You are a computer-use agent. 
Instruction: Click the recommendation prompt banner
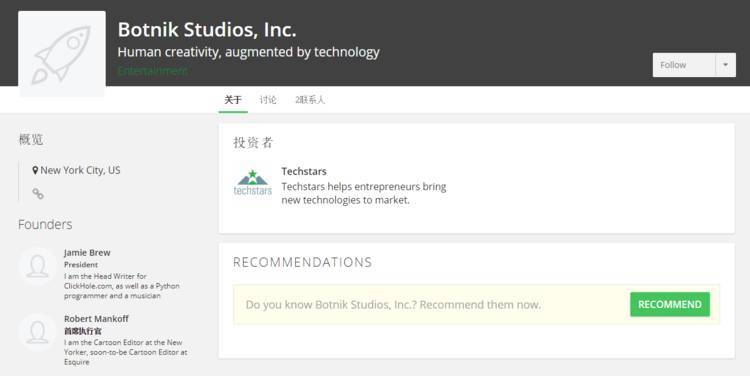pyautogui.click(x=476, y=305)
